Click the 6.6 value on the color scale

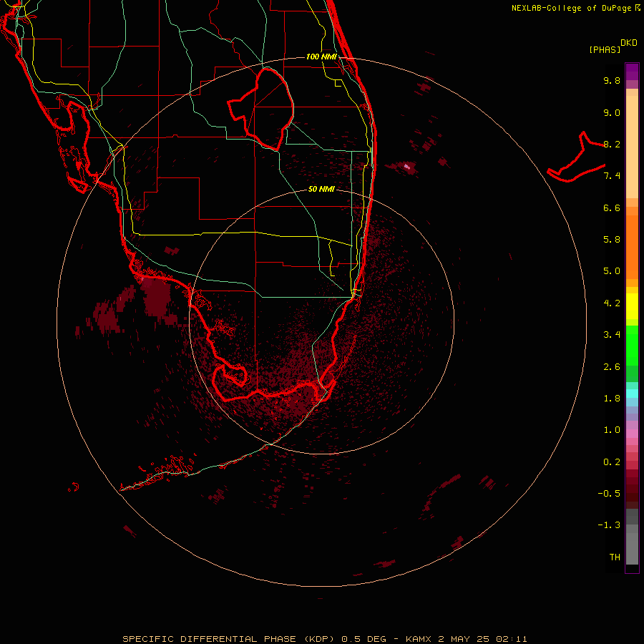click(612, 208)
